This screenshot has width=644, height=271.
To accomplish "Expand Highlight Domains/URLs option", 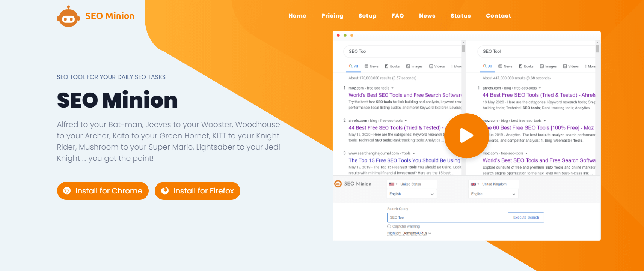I will pos(409,233).
